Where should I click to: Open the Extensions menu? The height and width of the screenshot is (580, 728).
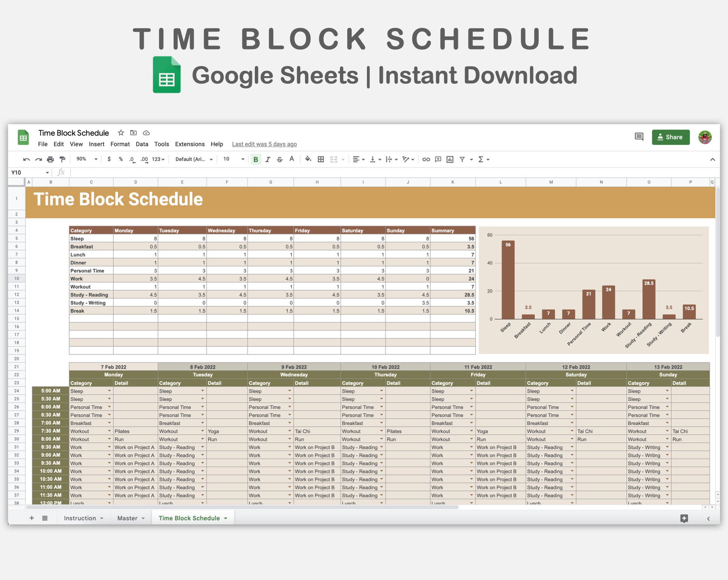click(x=190, y=144)
